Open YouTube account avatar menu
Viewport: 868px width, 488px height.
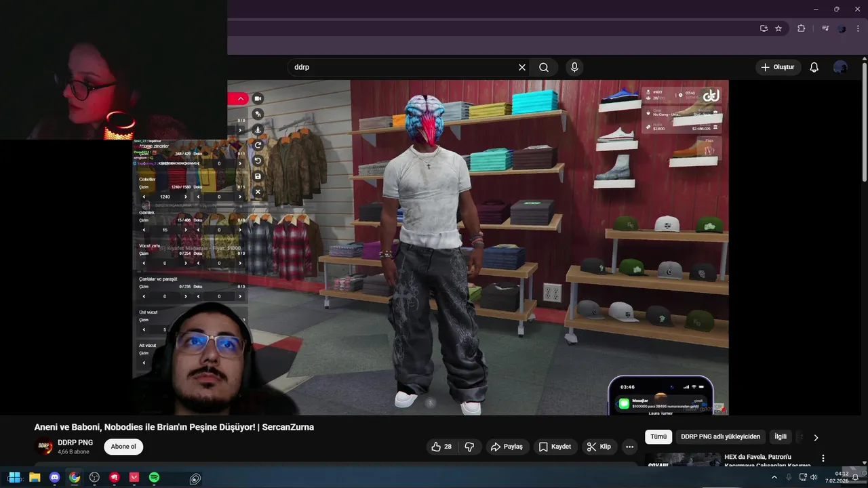[x=840, y=67]
